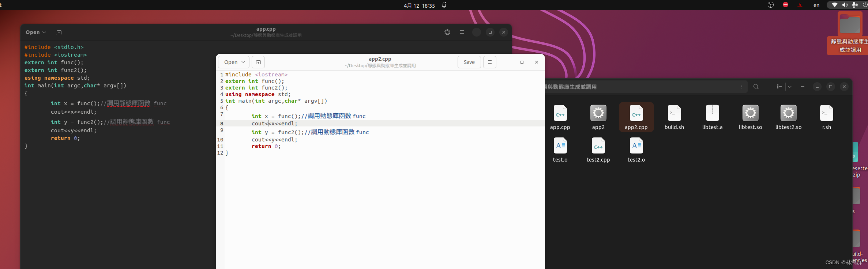This screenshot has width=868, height=269.
Task: Open view options dropdown in the file manager
Action: pos(790,87)
